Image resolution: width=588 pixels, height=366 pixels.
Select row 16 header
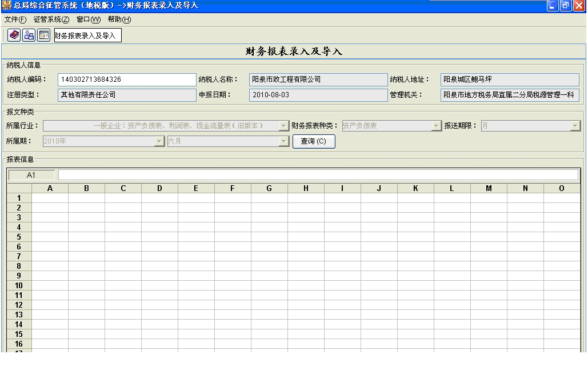pos(19,344)
